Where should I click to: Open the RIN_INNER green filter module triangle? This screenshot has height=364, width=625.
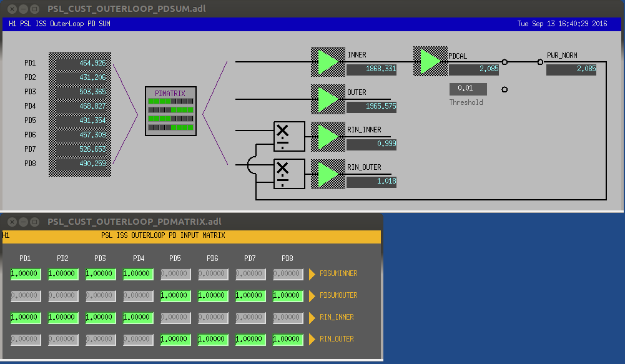click(328, 136)
